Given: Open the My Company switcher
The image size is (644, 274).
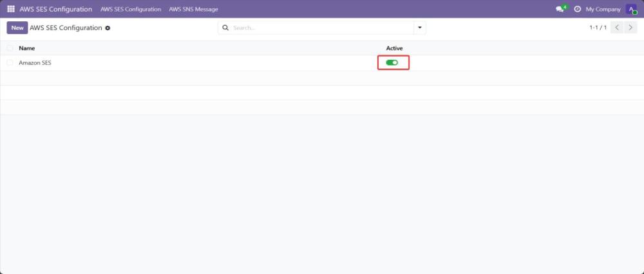Looking at the screenshot, I should 603,9.
